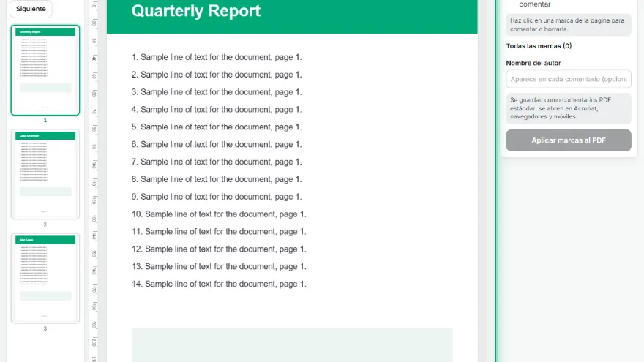
Task: Click the vertical ruler beside the page
Action: point(94,181)
